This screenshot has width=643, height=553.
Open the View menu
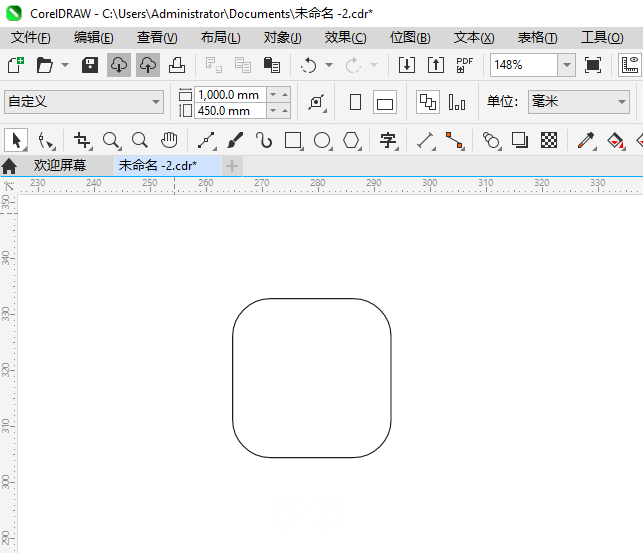coord(157,38)
